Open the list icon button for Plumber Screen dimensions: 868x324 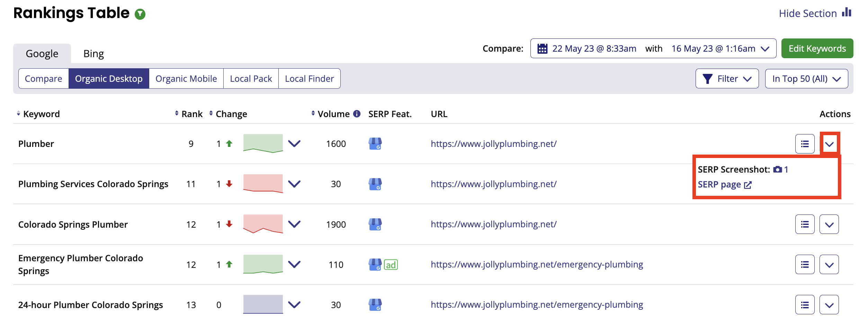pyautogui.click(x=805, y=144)
